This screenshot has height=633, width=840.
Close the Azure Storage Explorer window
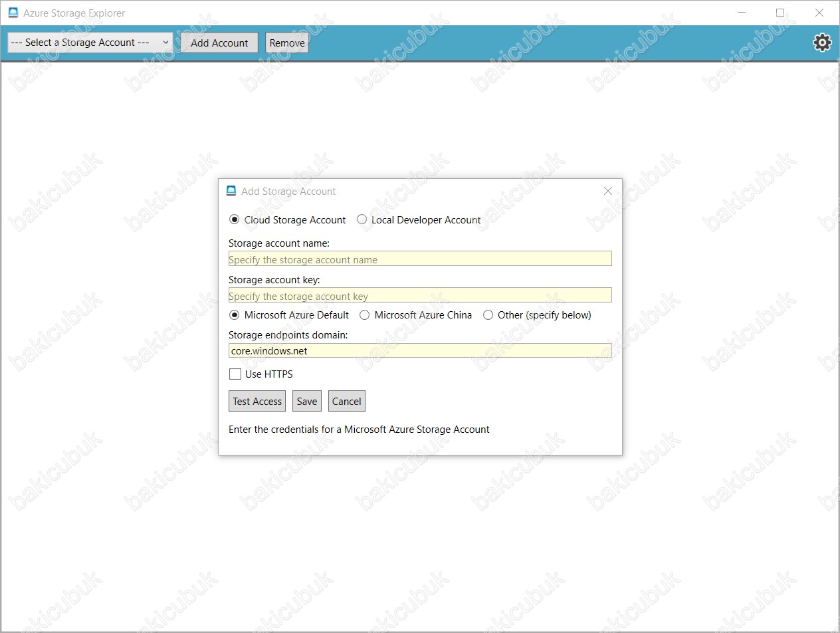click(819, 13)
